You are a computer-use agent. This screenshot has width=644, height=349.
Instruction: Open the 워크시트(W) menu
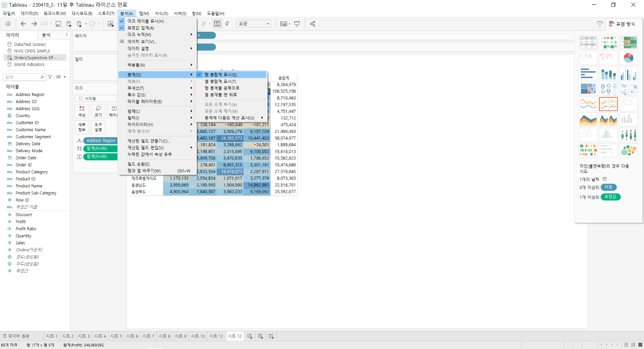55,14
